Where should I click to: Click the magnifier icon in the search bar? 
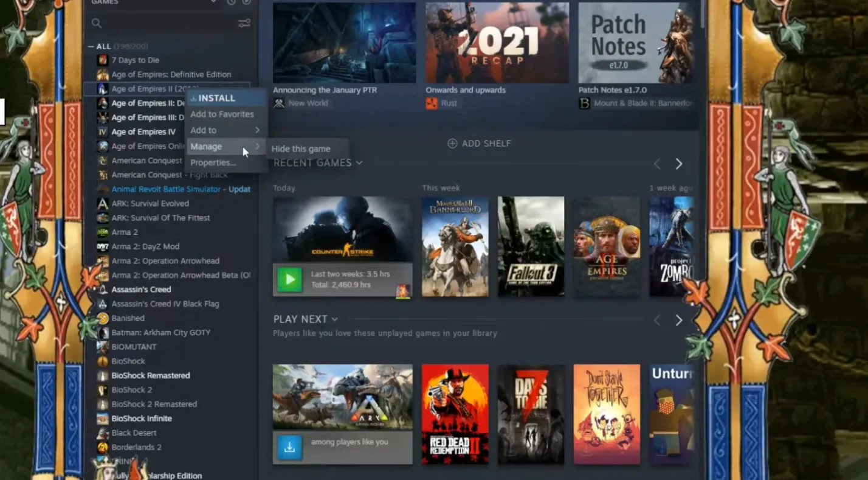97,23
